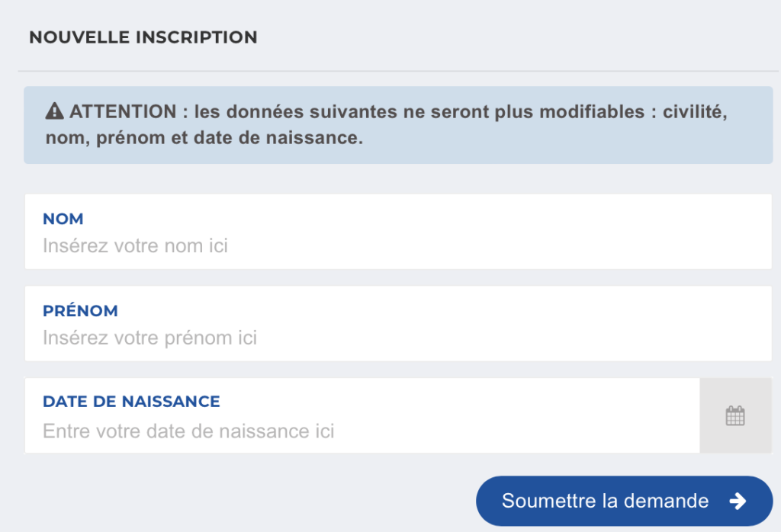Screen dimensions: 781x532
Task: Submit with Soumettre la demande button
Action: 624,501
